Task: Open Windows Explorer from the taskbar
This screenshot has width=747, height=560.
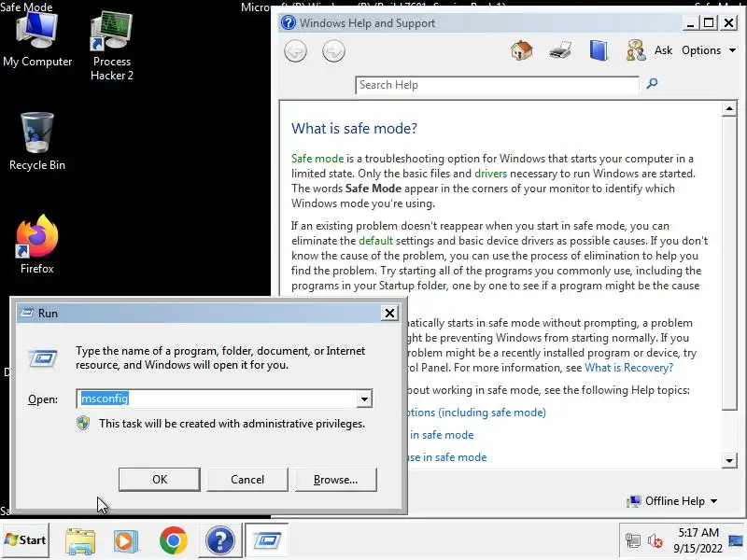Action: pyautogui.click(x=80, y=541)
